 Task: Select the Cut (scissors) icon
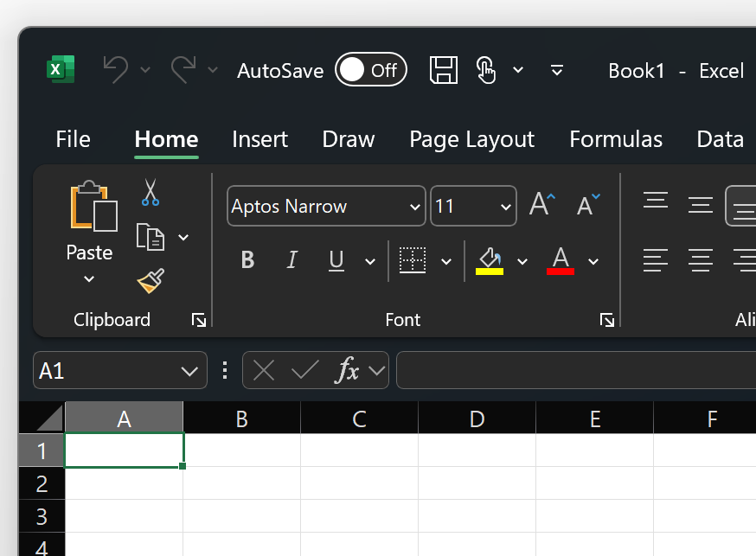tap(150, 192)
